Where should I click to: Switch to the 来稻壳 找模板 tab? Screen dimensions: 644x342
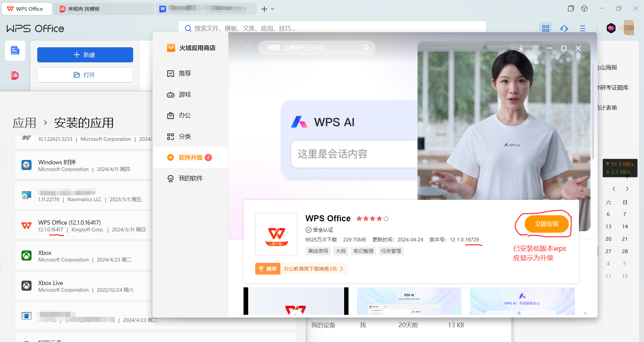104,9
